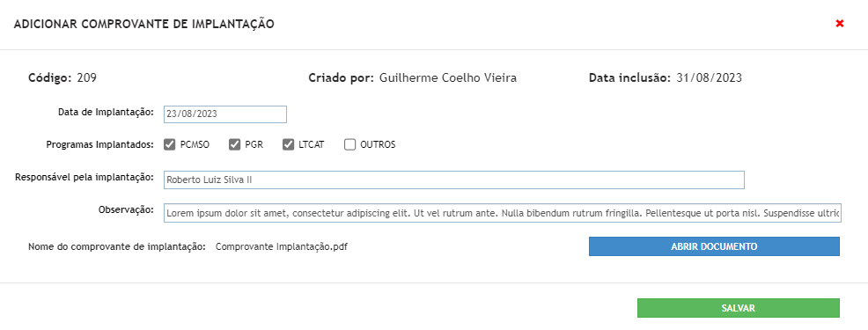
Task: Click the creator name Guilherme Coelho Vieira
Action: pyautogui.click(x=448, y=78)
